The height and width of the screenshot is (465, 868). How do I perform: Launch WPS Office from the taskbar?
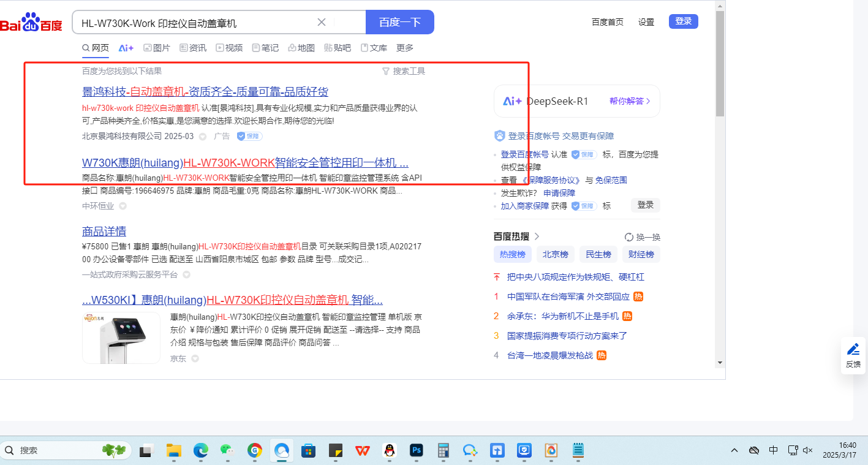pos(362,450)
